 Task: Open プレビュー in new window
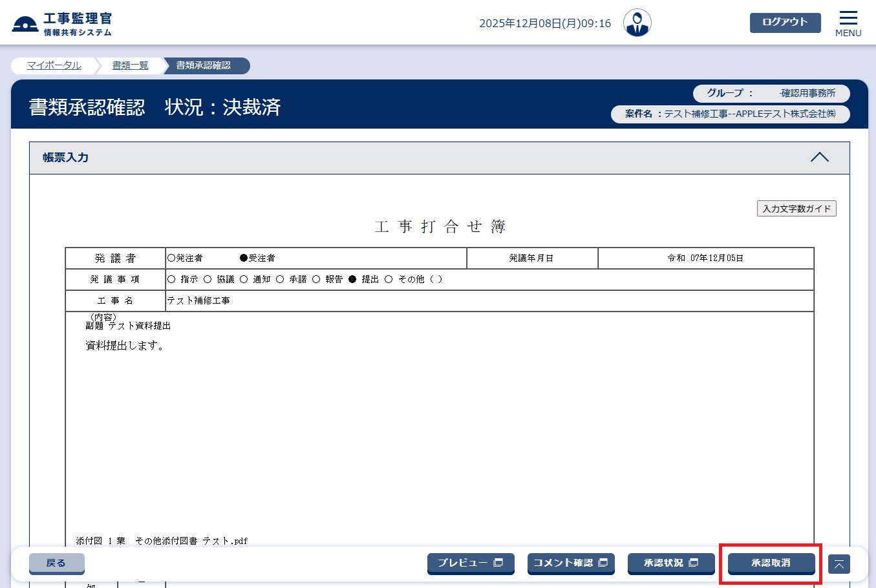pos(470,563)
